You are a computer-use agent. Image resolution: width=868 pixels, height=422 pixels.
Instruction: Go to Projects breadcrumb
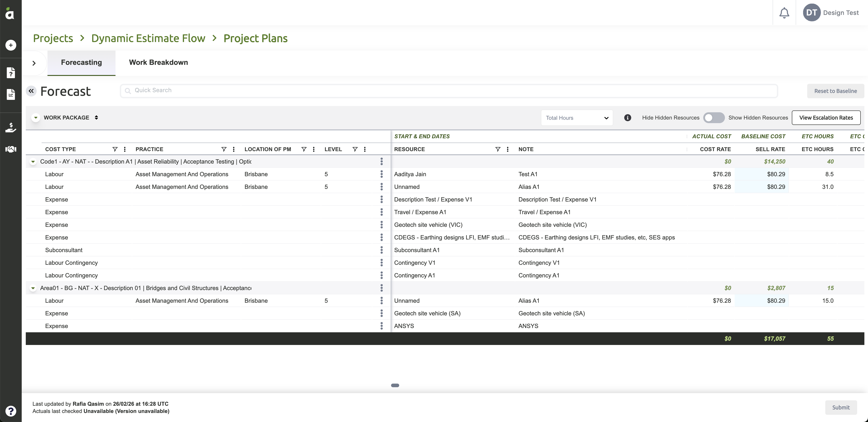53,38
